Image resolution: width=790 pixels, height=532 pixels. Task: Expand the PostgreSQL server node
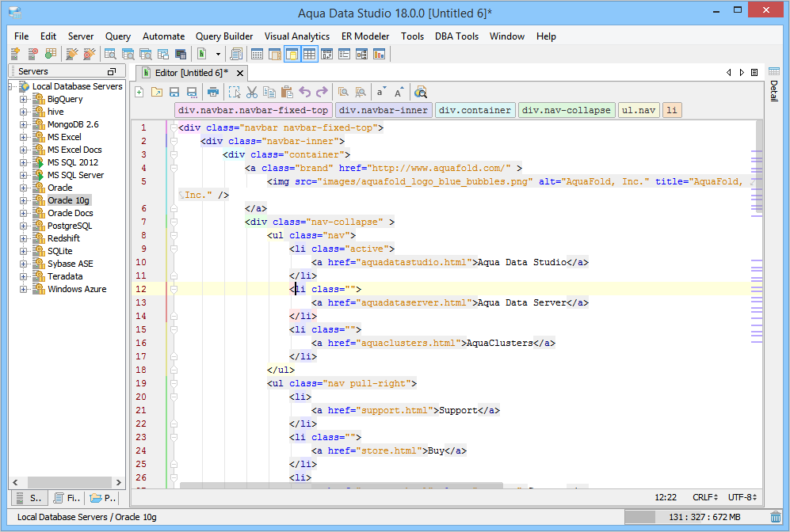coord(23,226)
